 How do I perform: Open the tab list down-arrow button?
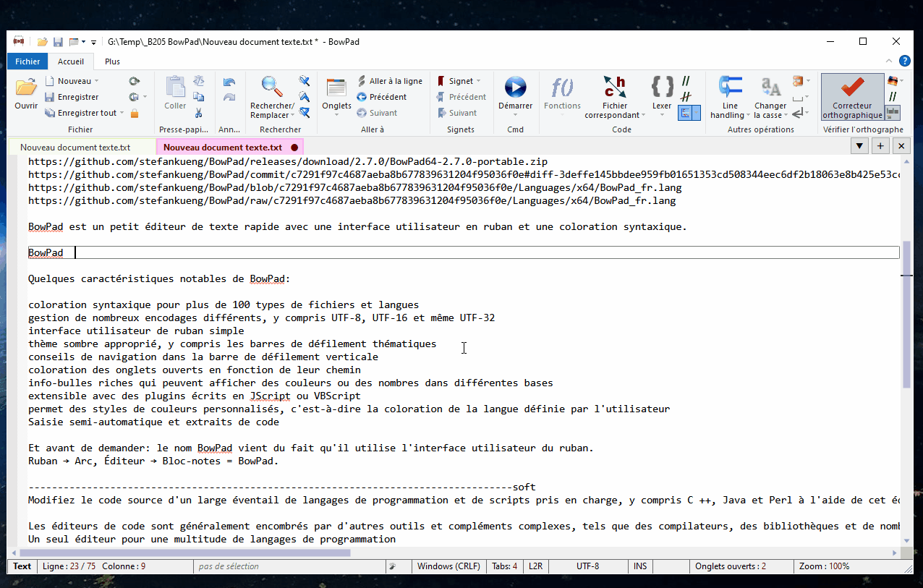click(859, 146)
